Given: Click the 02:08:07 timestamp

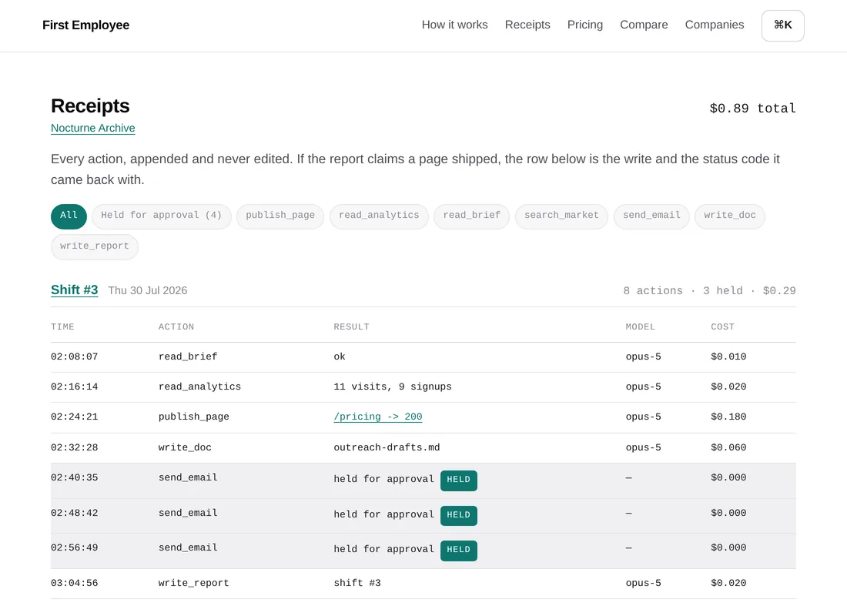Looking at the screenshot, I should pos(75,357).
